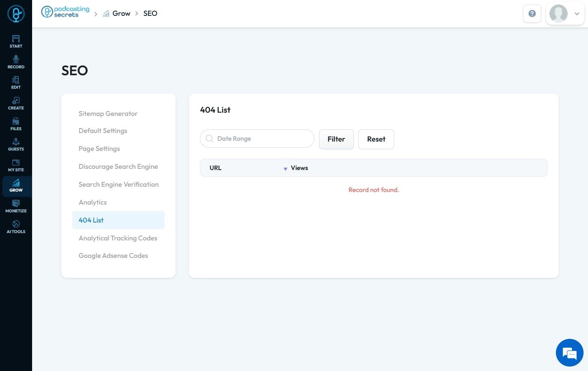Click into the Date Range input
Image resolution: width=588 pixels, height=371 pixels.
point(257,139)
